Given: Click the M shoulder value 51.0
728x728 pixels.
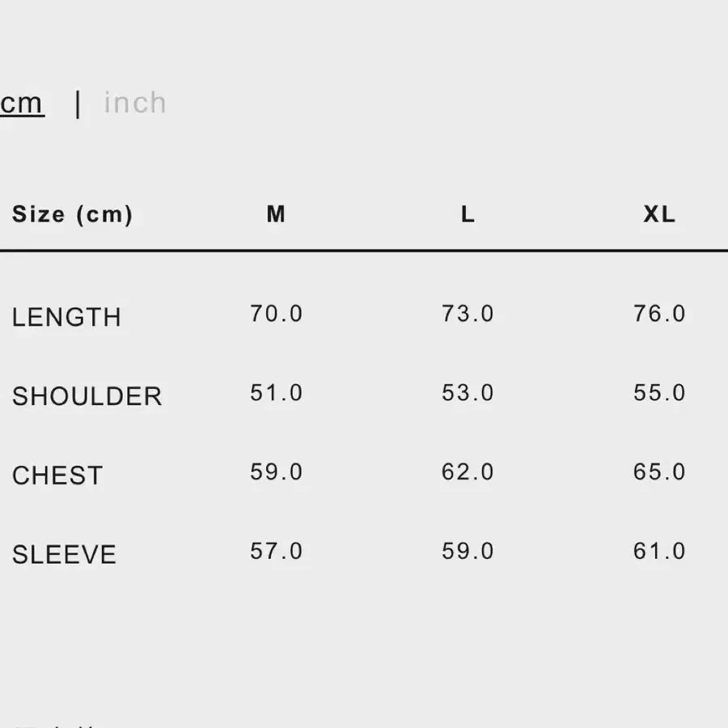Looking at the screenshot, I should coord(276,393).
